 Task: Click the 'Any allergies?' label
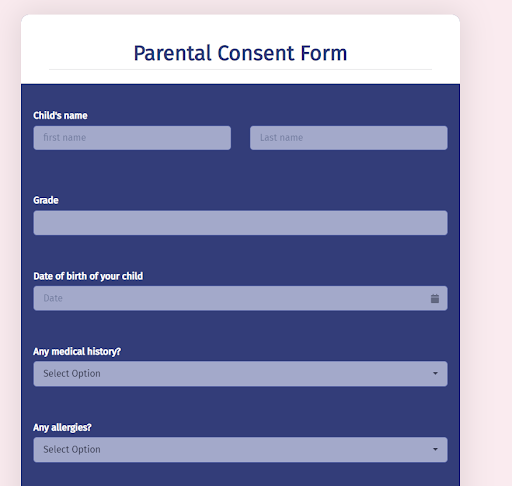(62, 427)
